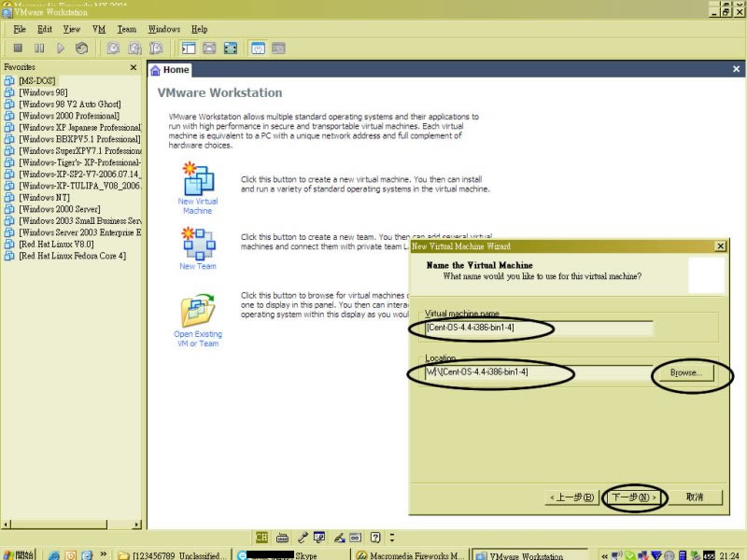
Task: Select [Windows XP Japanese Professional] favorite
Action: (x=79, y=128)
